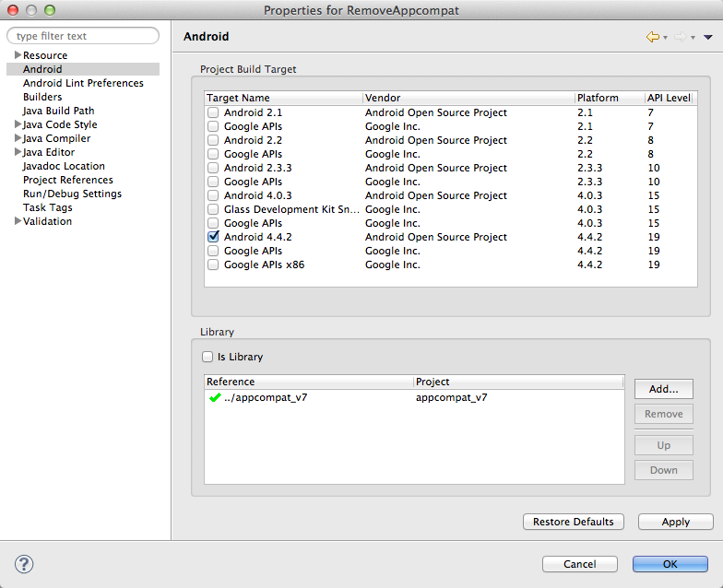Click the Add... library button
Viewport: 723px width, 588px height.
pos(663,389)
